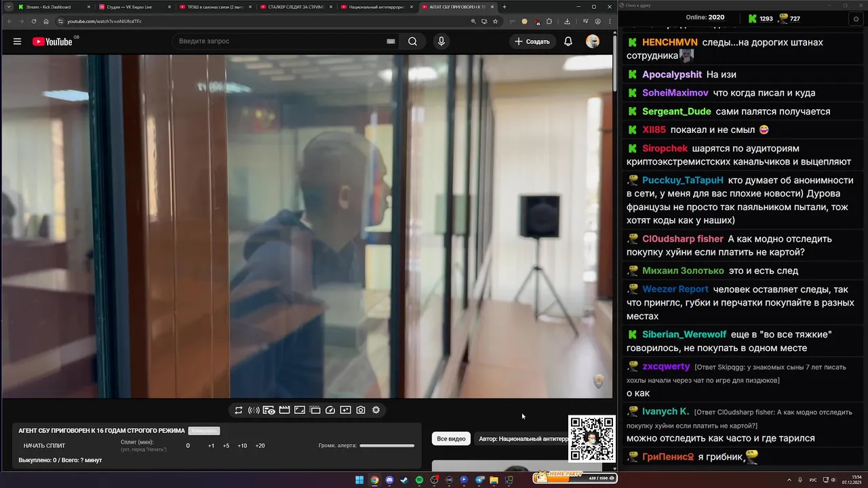Close the 'Stream - Kick Dashboard' tab

[x=89, y=7]
